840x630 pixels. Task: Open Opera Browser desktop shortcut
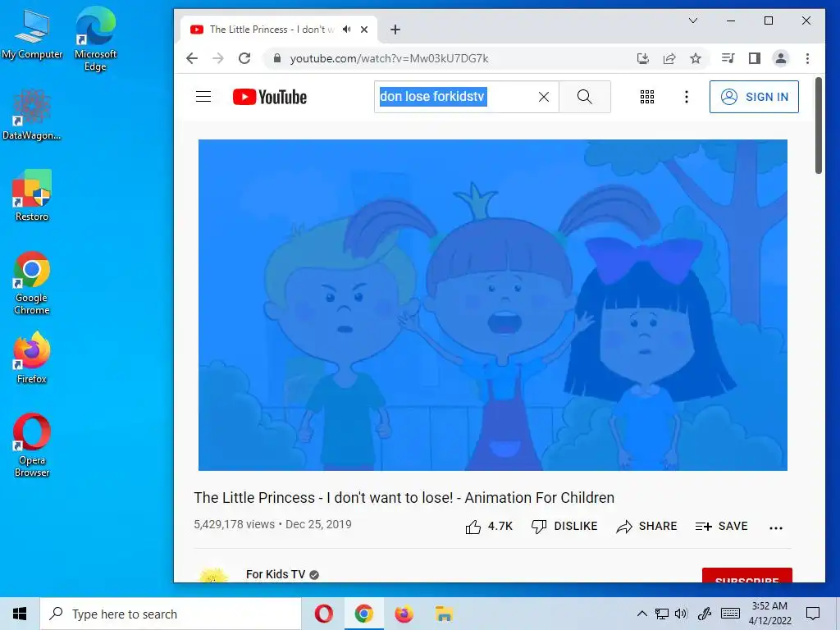pyautogui.click(x=32, y=445)
